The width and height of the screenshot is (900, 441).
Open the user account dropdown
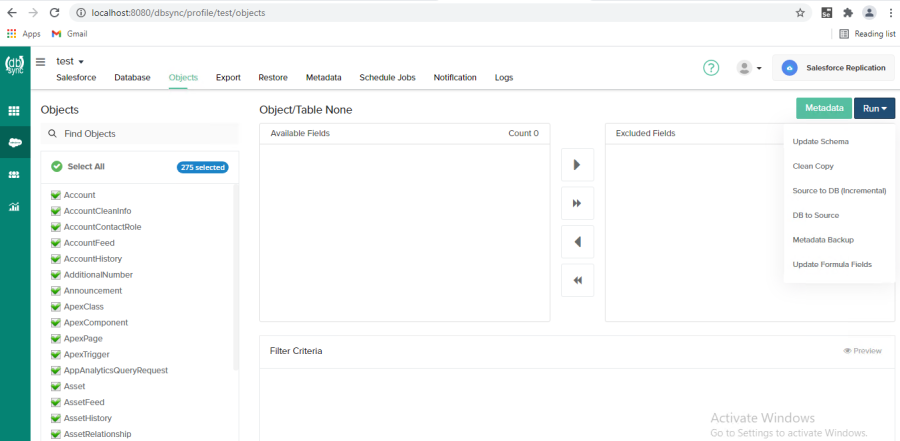pyautogui.click(x=749, y=68)
